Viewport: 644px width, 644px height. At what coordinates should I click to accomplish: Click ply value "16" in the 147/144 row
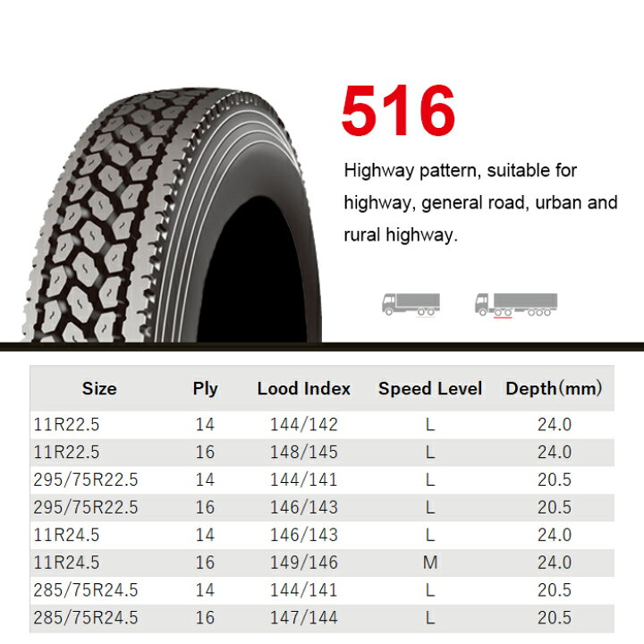[x=205, y=617]
